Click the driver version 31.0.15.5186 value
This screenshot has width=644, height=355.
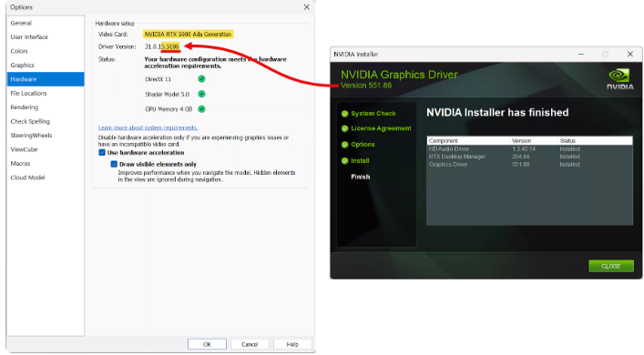162,46
